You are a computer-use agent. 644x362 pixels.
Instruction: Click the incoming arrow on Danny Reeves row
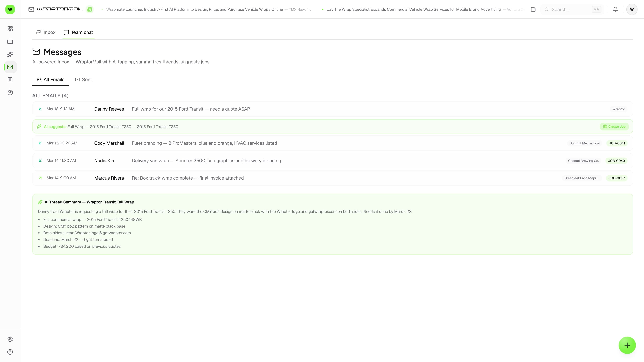40,109
